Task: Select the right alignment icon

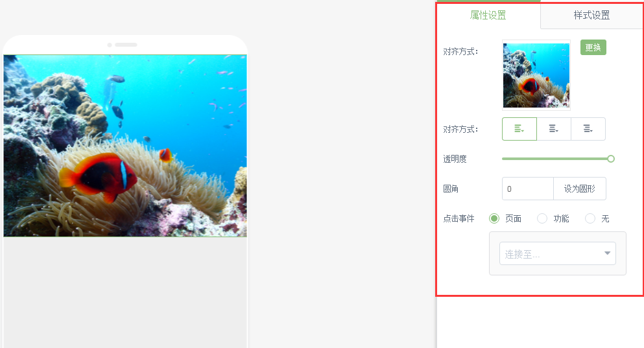Action: 588,129
